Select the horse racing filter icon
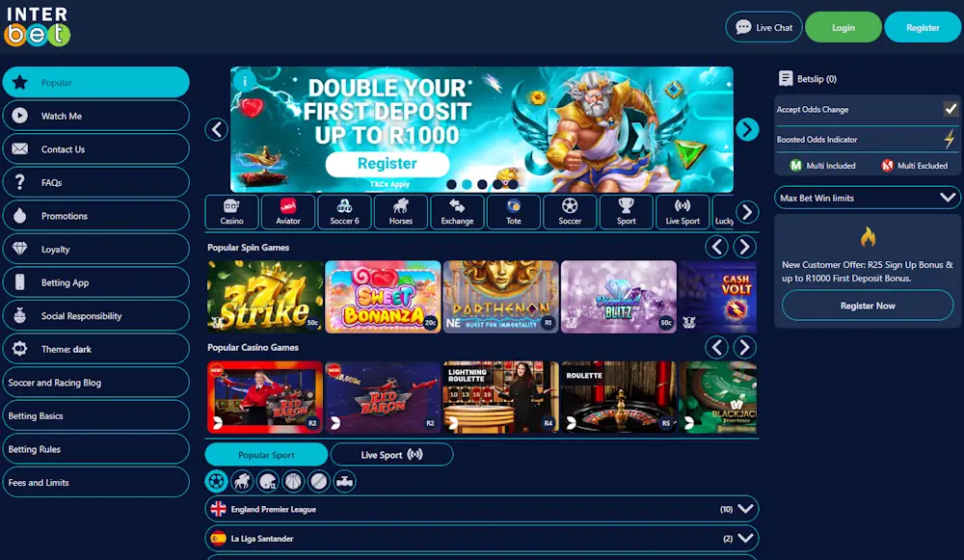The height and width of the screenshot is (560, 964). [242, 480]
